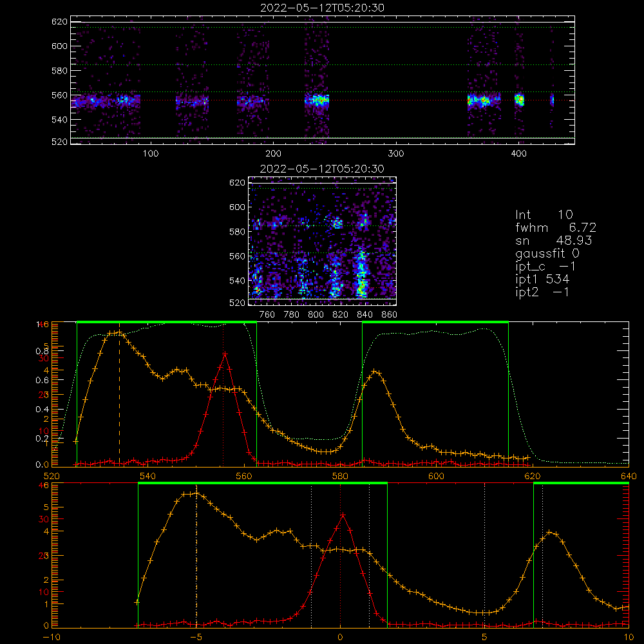Click the right thick green bar atop the upper profile plot
The width and height of the screenshot is (644, 644).
click(x=435, y=322)
